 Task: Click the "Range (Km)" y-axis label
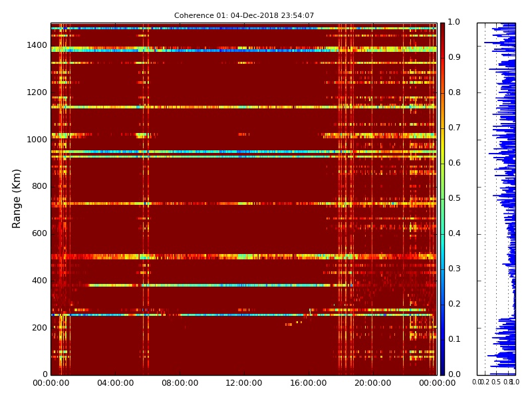16,199
